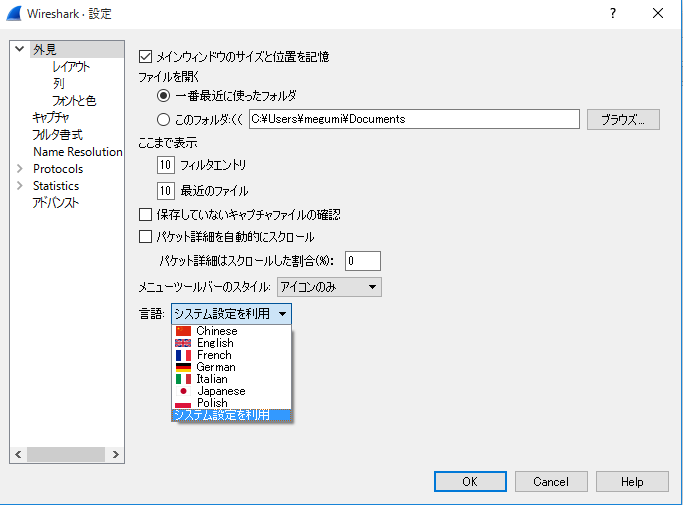Screen dimensions: 683x505
Task: Select レイアウト in the settings tree
Action: tap(71, 67)
